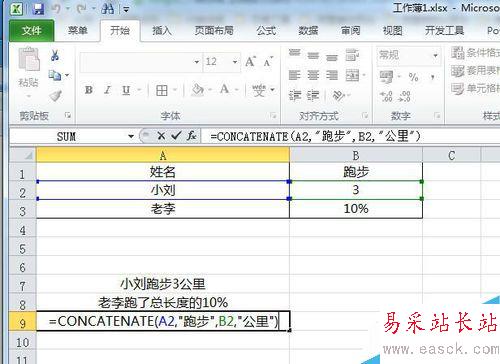The width and height of the screenshot is (500, 364).
Task: Click the Increase Font Size icon
Action: click(251, 62)
